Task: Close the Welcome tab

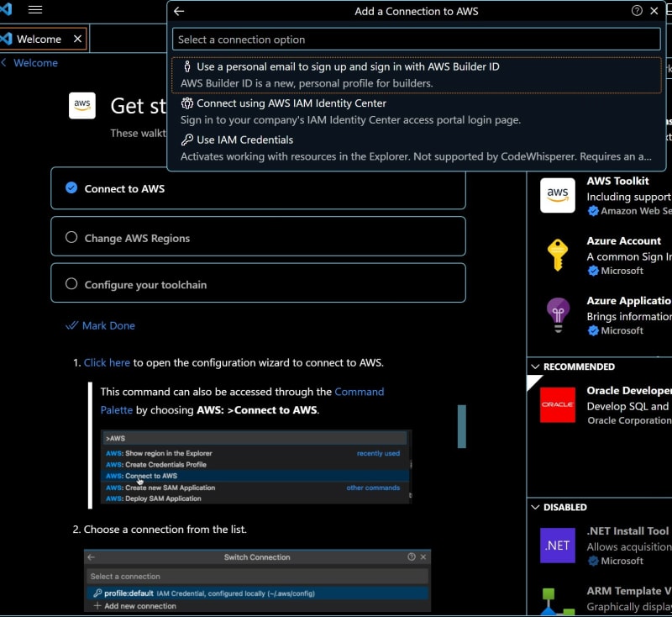Action: tap(77, 39)
